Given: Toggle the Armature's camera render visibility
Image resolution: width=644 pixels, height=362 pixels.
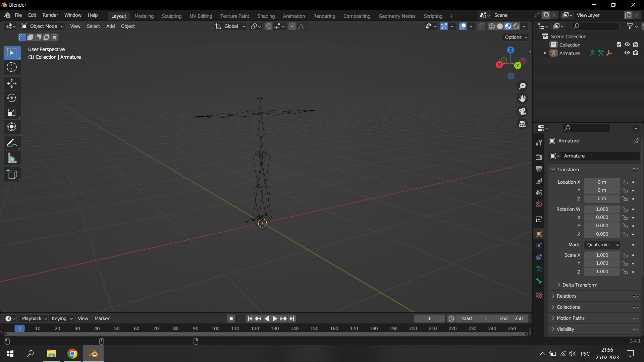Looking at the screenshot, I should [x=636, y=53].
